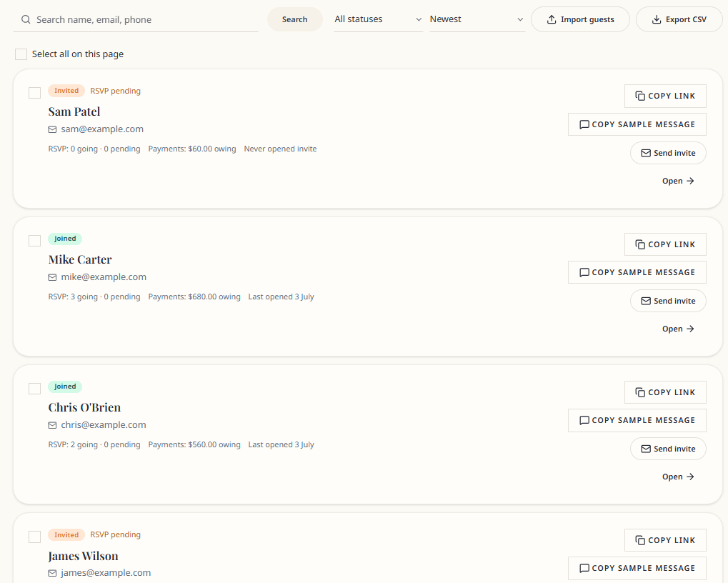This screenshot has width=728, height=583.
Task: Click the Invited badge on Sam Patel
Action: coord(66,91)
